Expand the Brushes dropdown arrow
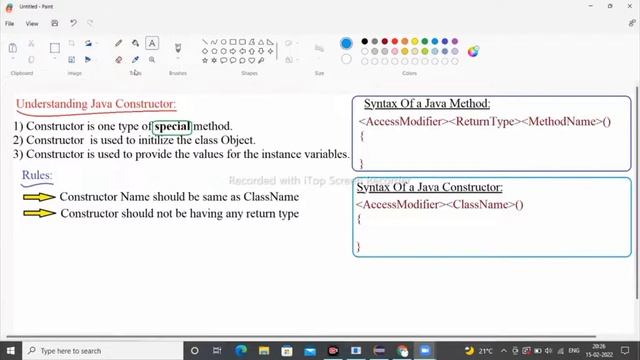The height and width of the screenshot is (360, 640). [178, 59]
